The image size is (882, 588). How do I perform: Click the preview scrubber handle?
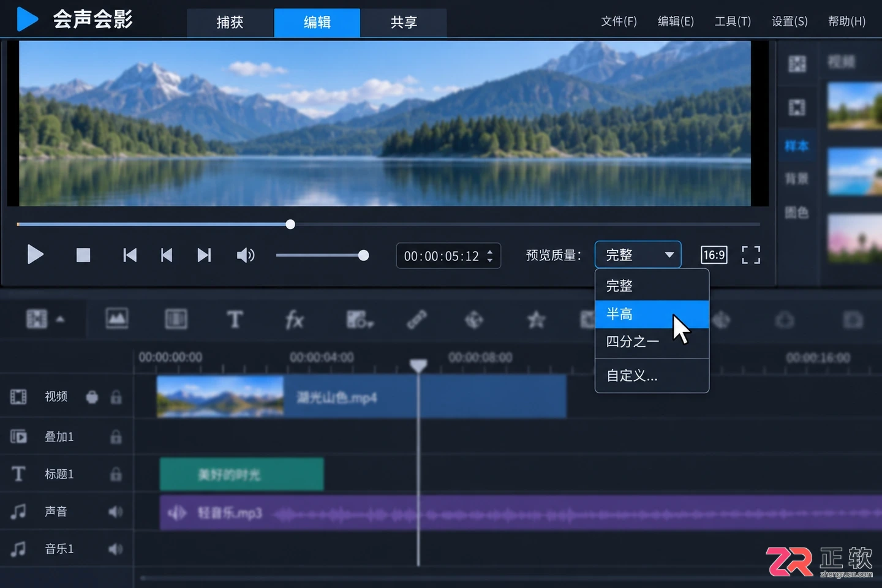click(290, 224)
